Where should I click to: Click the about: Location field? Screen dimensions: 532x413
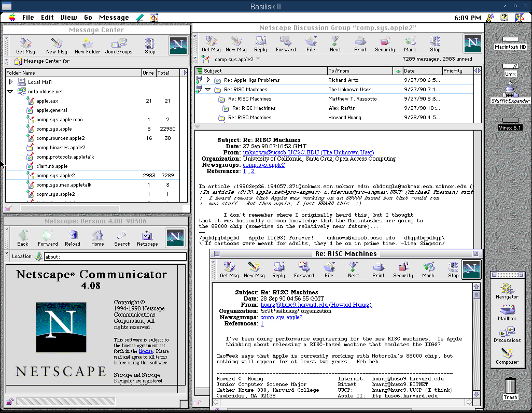coord(115,257)
